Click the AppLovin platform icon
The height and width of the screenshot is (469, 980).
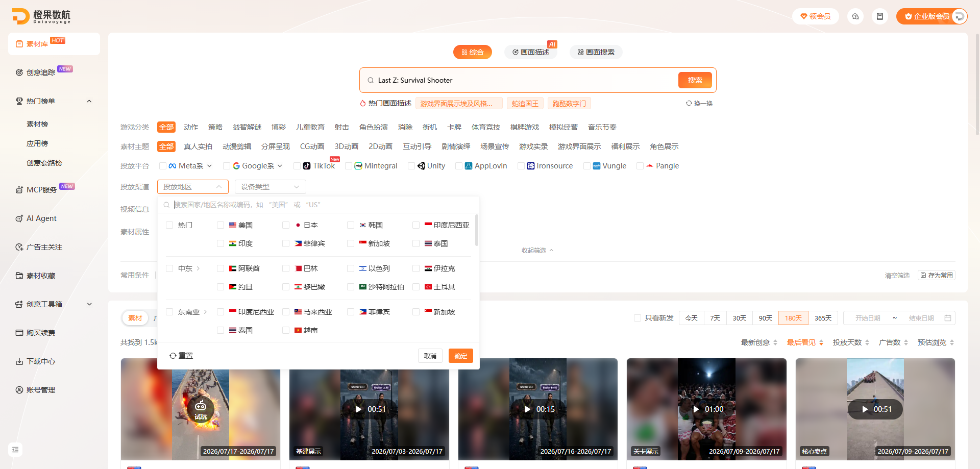469,166
